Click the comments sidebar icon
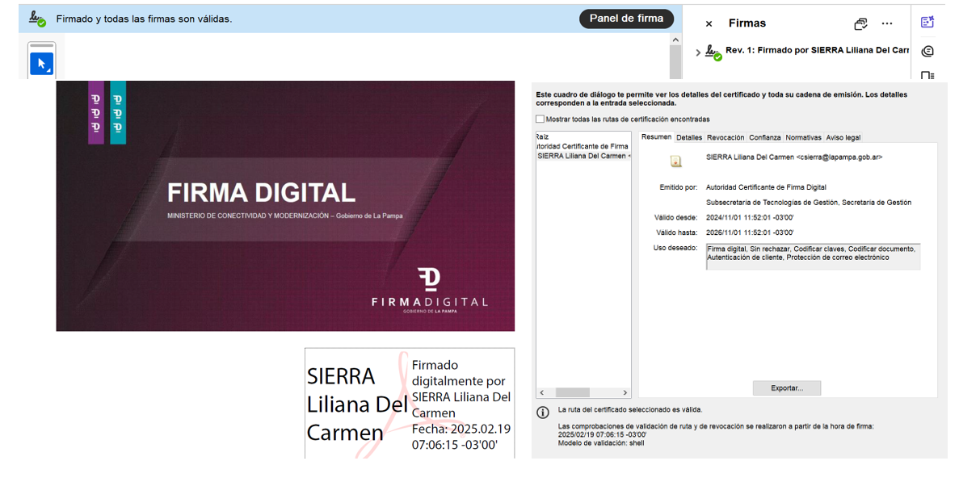 click(927, 51)
